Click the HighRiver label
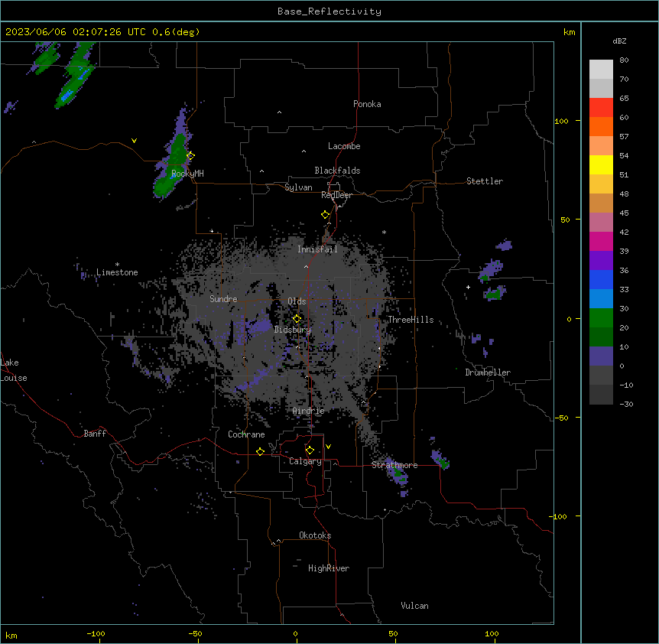 coord(329,568)
